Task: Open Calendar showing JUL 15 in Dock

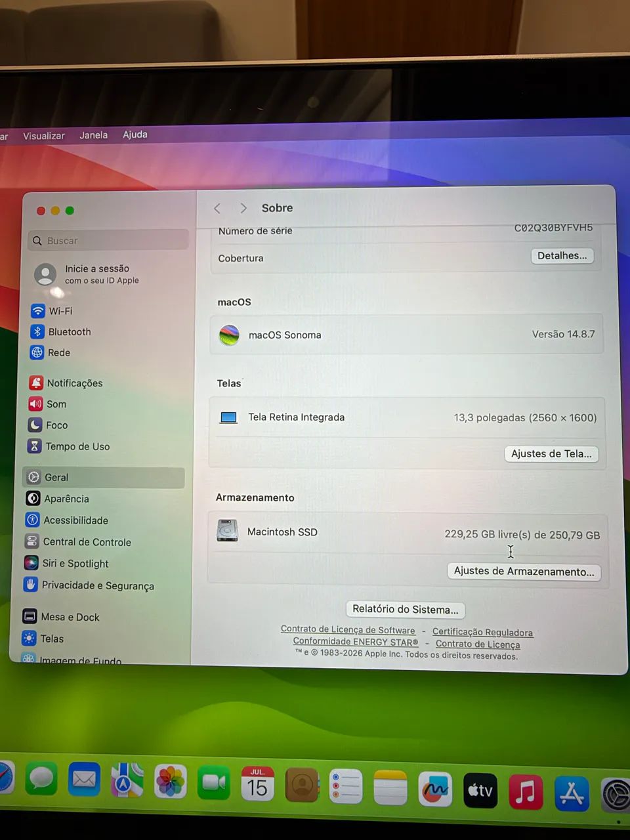Action: pyautogui.click(x=258, y=784)
